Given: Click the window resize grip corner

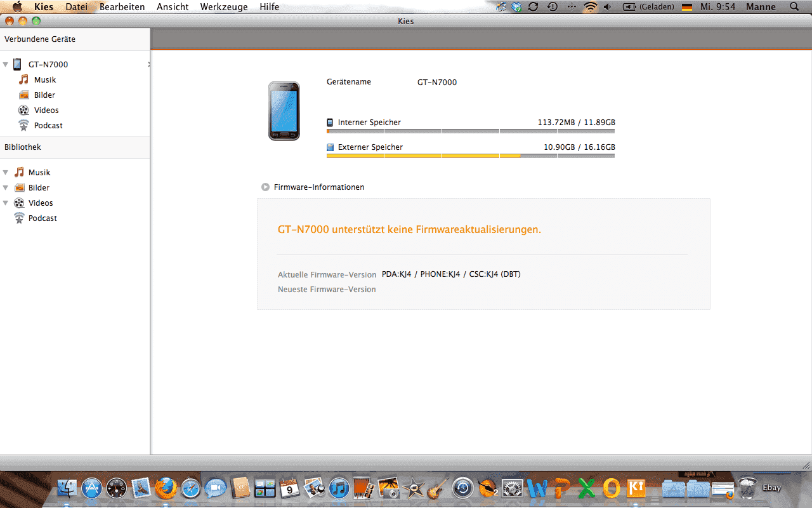Looking at the screenshot, I should tap(806, 465).
